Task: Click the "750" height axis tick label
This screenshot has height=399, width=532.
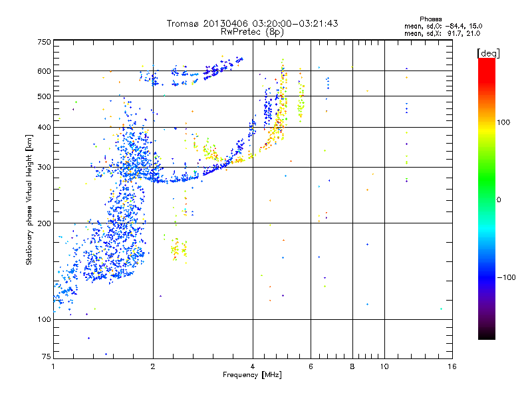Action: 44,42
